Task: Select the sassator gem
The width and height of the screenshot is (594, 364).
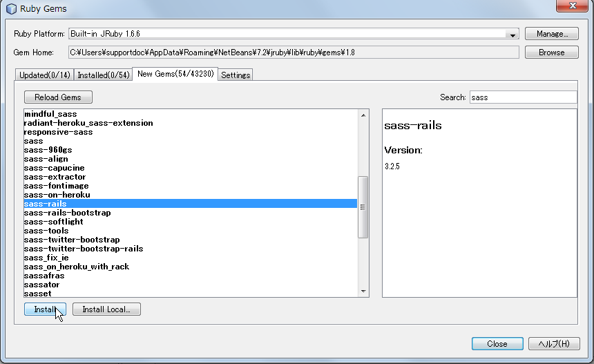Action: tap(190, 285)
